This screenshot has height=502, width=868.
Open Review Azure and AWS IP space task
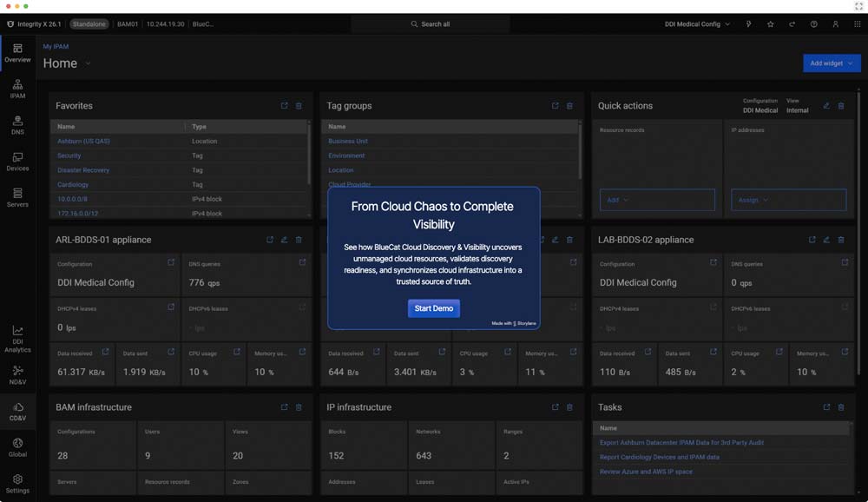pyautogui.click(x=646, y=472)
